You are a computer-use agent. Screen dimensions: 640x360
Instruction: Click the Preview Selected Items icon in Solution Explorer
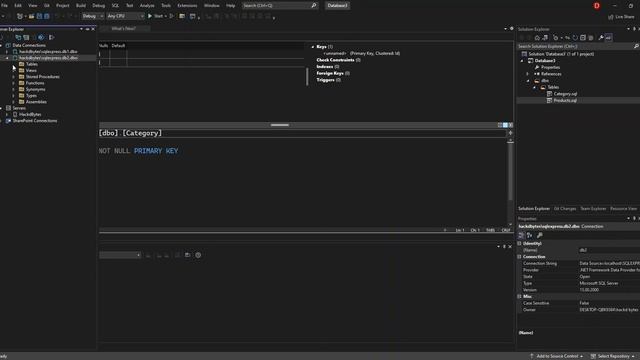(x=609, y=38)
